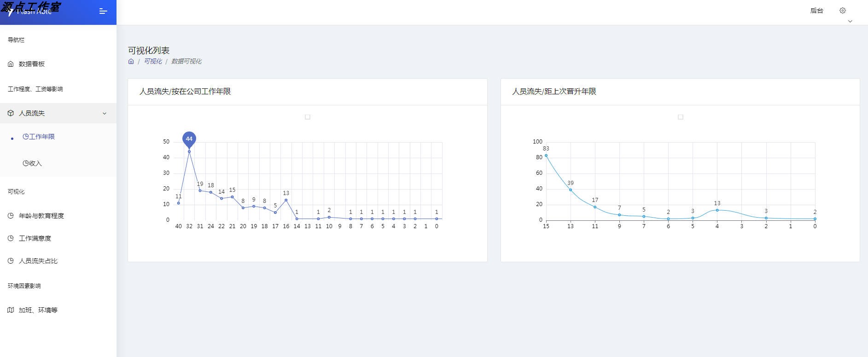Click the 可视化列表 page heading
Image resolution: width=868 pixels, height=357 pixels.
[149, 51]
